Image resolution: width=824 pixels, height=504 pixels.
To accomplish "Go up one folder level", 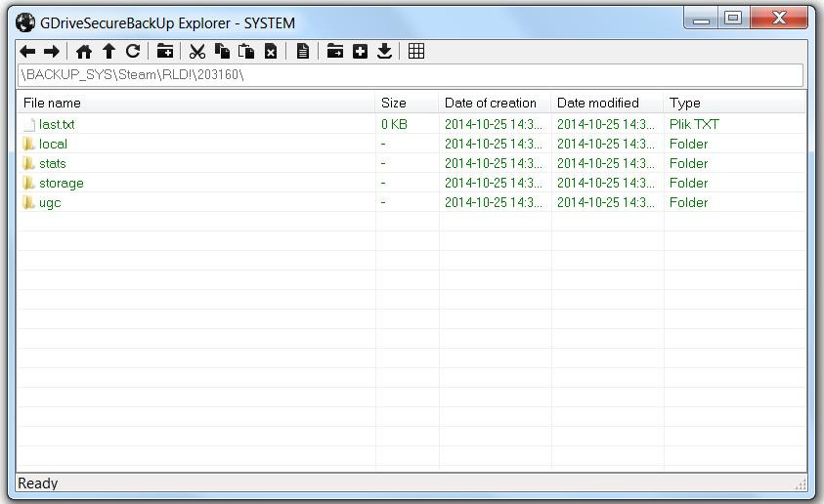I will (x=108, y=52).
